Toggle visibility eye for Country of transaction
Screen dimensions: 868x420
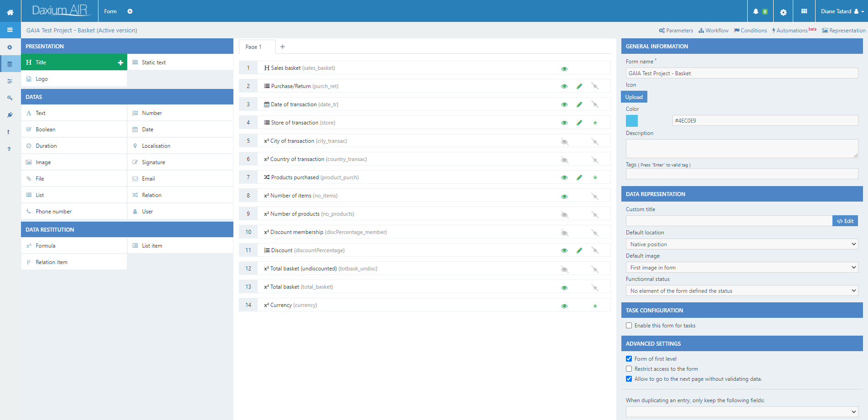coord(564,160)
